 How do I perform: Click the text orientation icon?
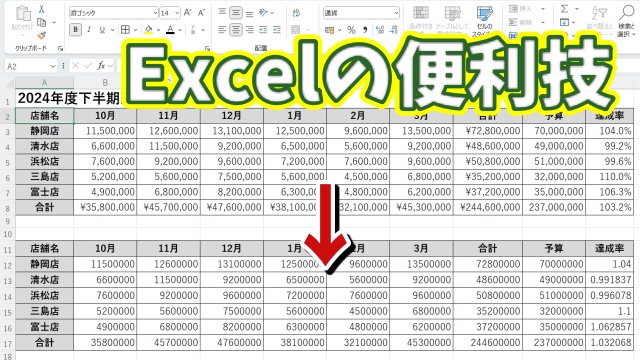point(264,13)
